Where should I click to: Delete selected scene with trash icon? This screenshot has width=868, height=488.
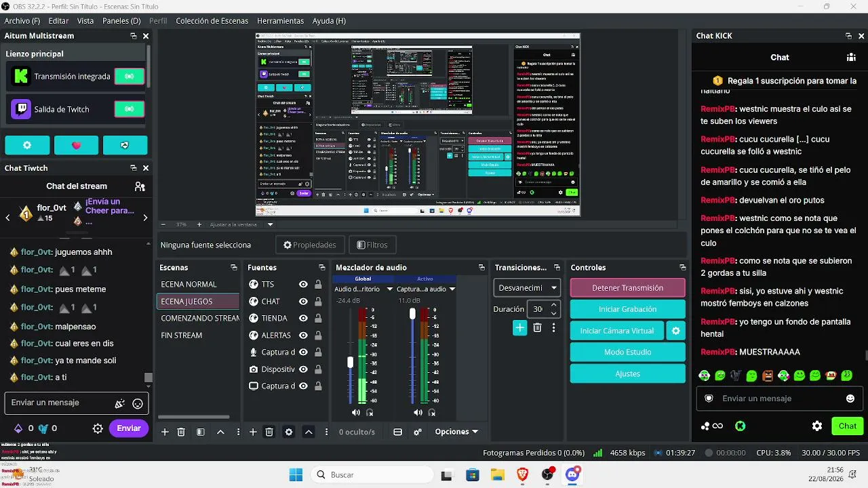coord(181,432)
